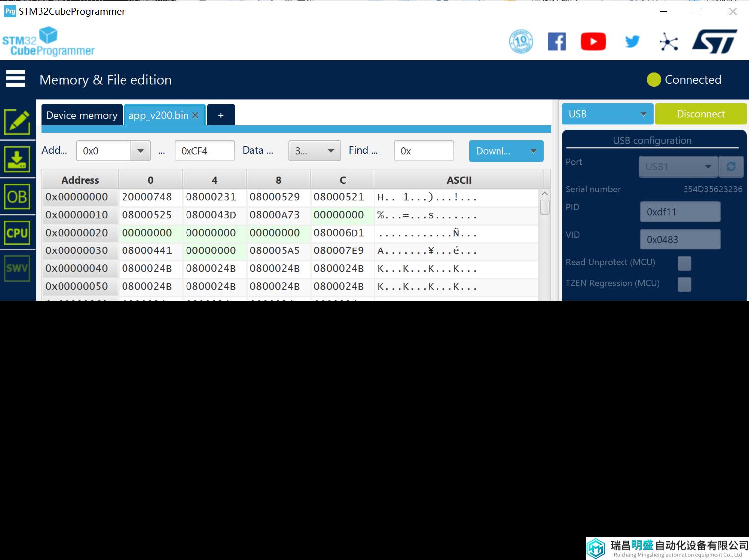The image size is (749, 560).
Task: Close the app_v200.bin tab
Action: click(x=195, y=115)
